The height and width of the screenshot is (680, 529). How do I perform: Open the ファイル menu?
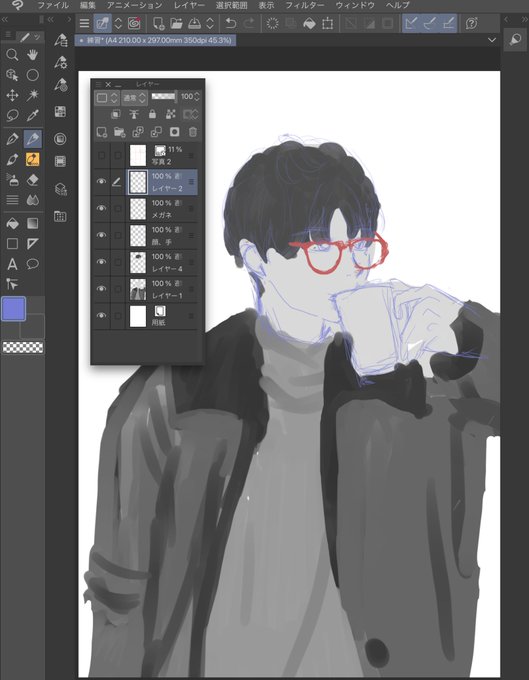53,6
